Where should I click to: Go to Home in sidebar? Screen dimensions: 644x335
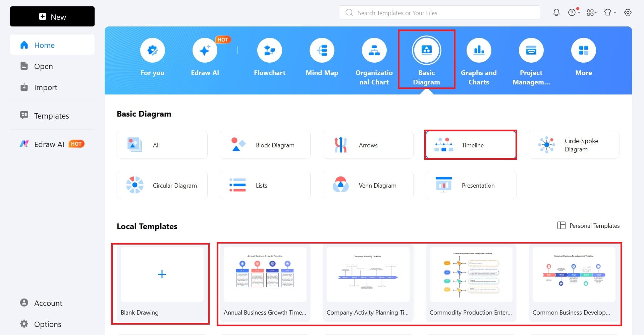pos(52,45)
